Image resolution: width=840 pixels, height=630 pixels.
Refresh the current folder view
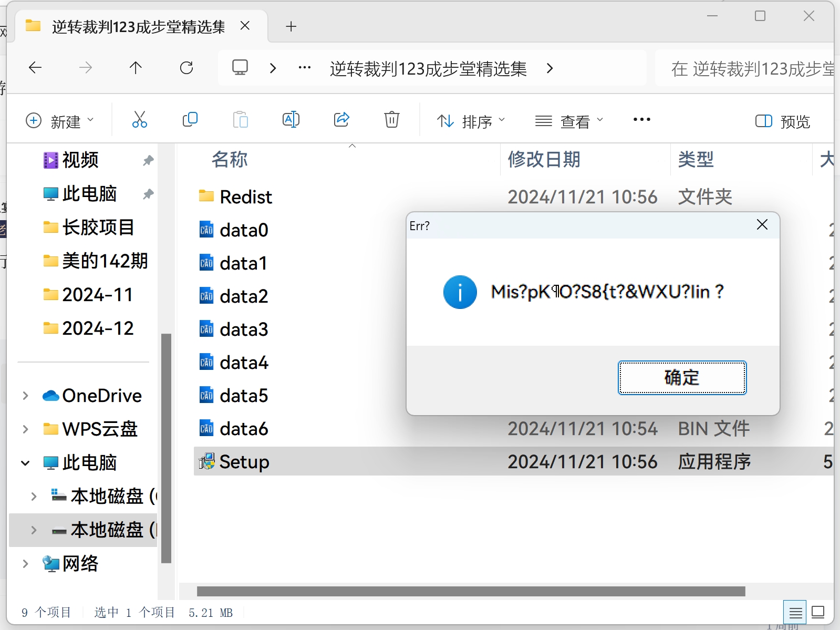point(186,68)
